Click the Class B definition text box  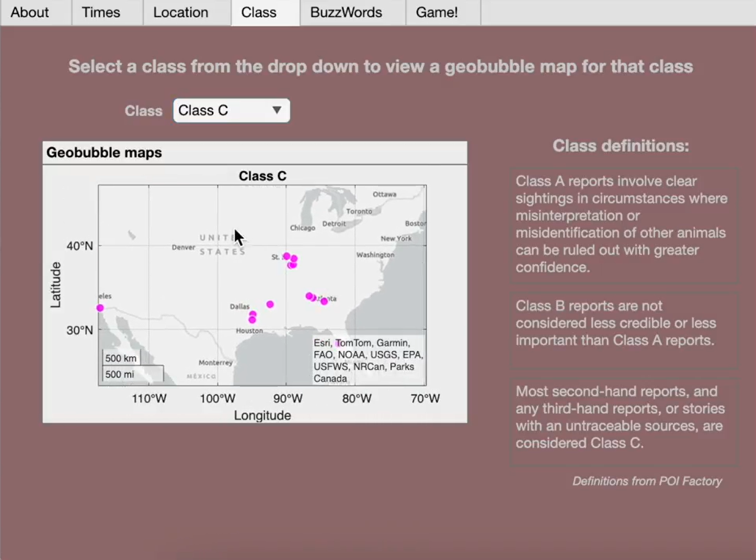(624, 330)
